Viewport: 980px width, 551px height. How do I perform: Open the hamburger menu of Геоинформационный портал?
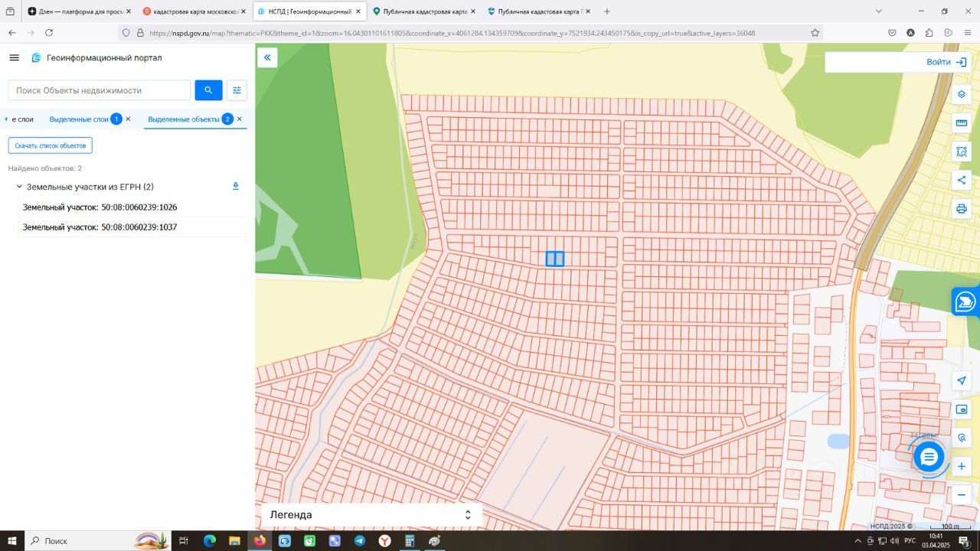click(14, 57)
